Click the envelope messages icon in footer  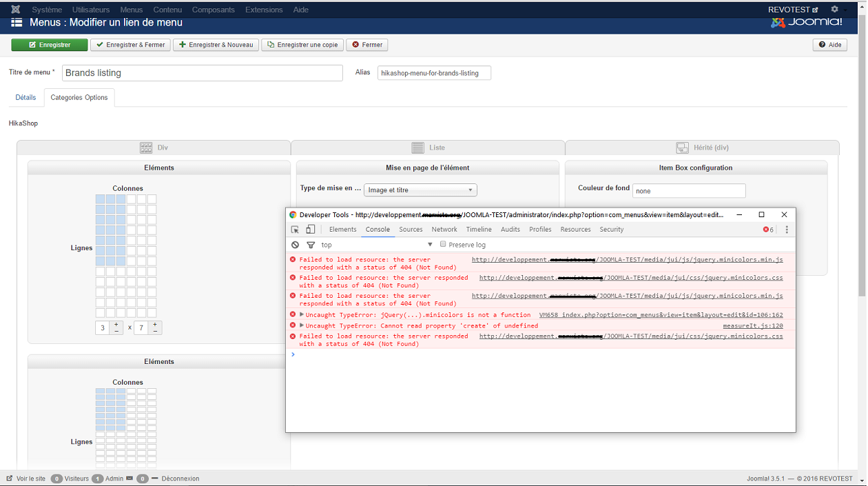tap(130, 478)
